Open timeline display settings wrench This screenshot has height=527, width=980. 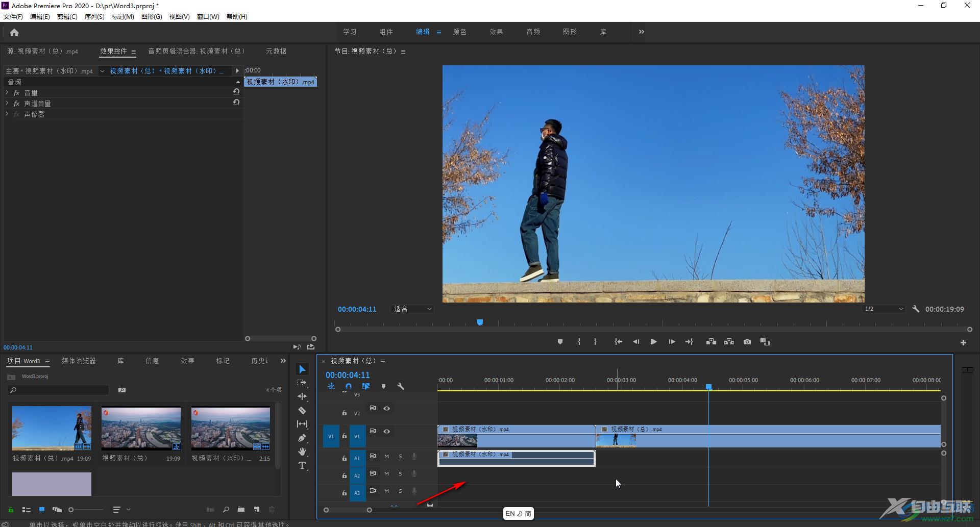point(401,386)
